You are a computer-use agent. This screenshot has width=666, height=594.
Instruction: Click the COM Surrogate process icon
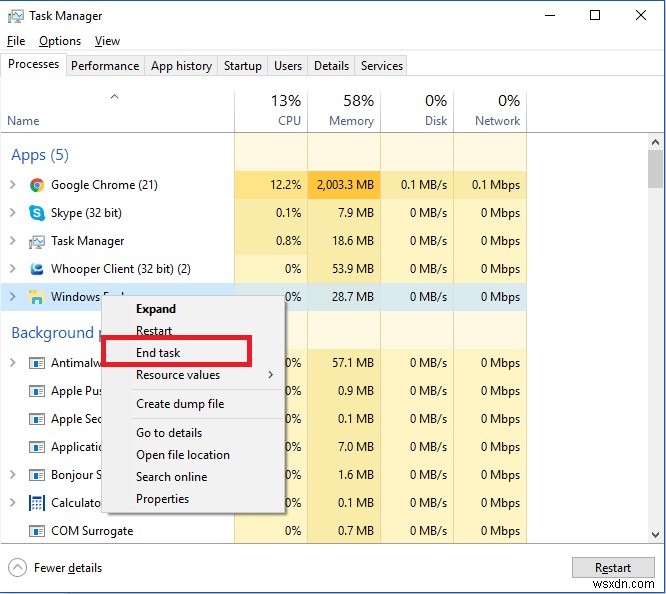point(37,531)
